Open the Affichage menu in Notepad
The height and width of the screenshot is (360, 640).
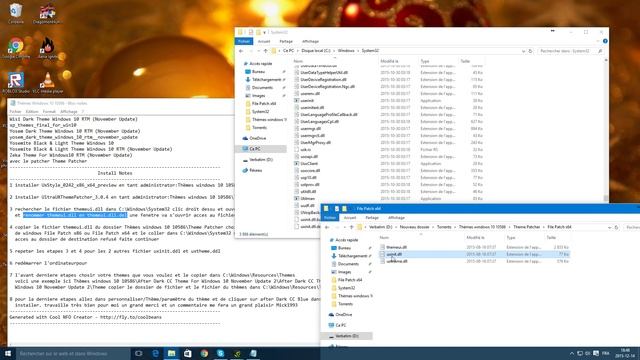(69, 111)
